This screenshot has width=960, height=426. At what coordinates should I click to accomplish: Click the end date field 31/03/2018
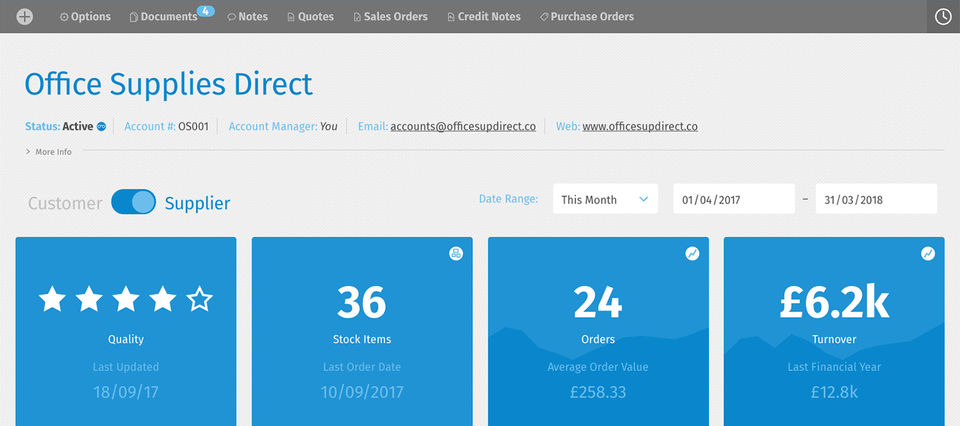click(876, 199)
